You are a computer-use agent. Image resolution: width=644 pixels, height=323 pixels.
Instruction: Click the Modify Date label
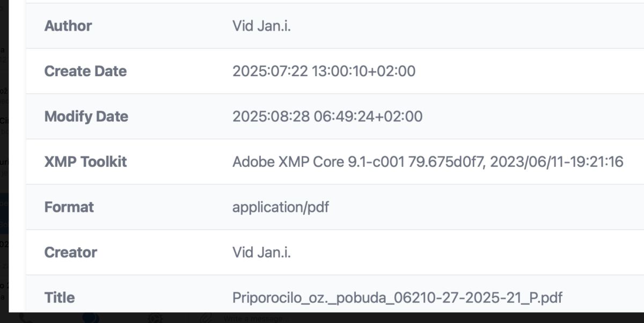86,116
